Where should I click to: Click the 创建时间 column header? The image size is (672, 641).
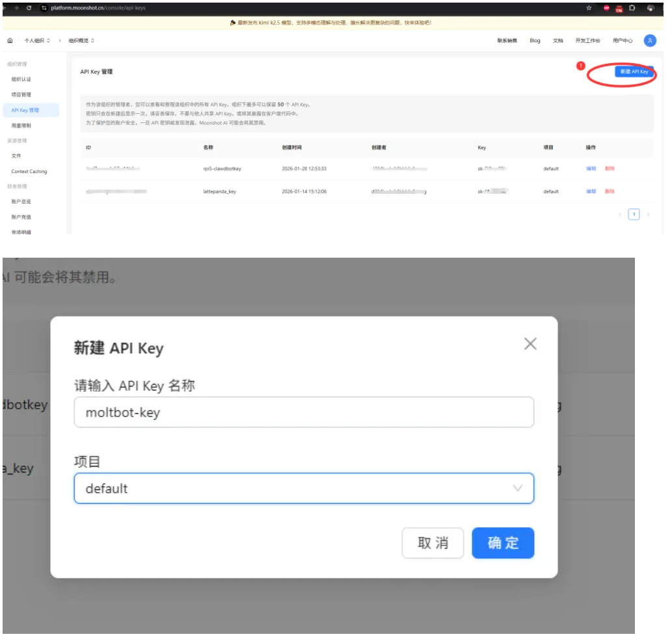pyautogui.click(x=291, y=147)
